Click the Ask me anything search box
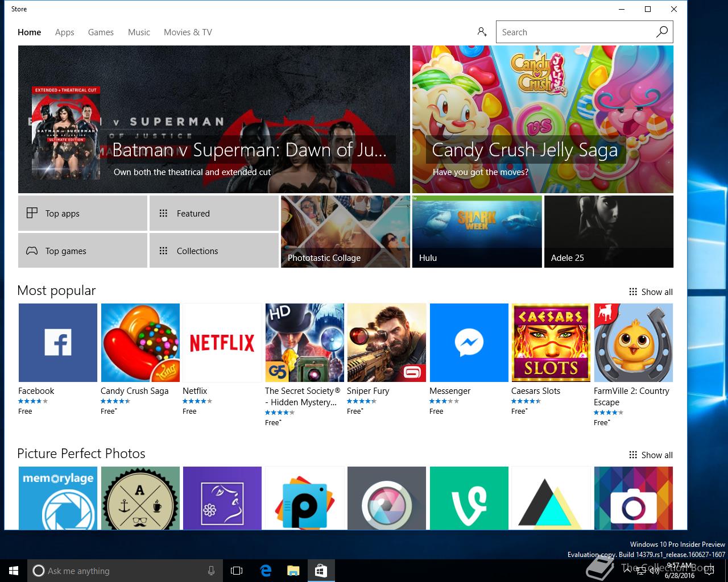 [124, 571]
